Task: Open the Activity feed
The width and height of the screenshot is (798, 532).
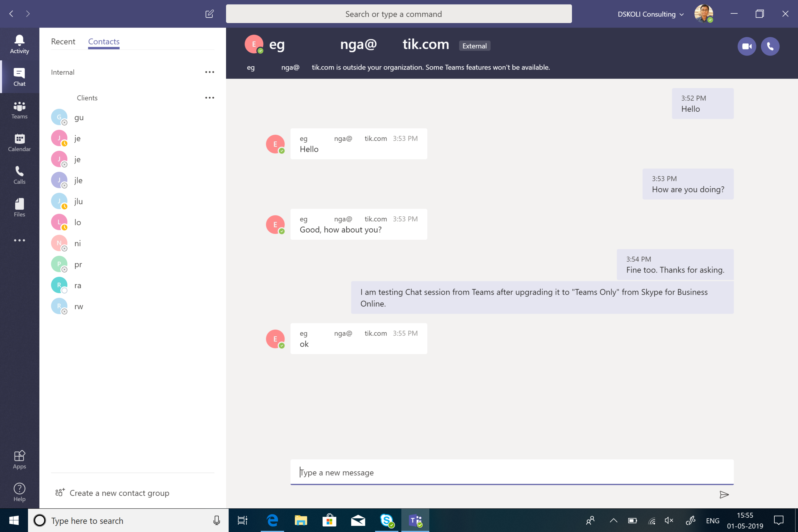Action: click(19, 44)
